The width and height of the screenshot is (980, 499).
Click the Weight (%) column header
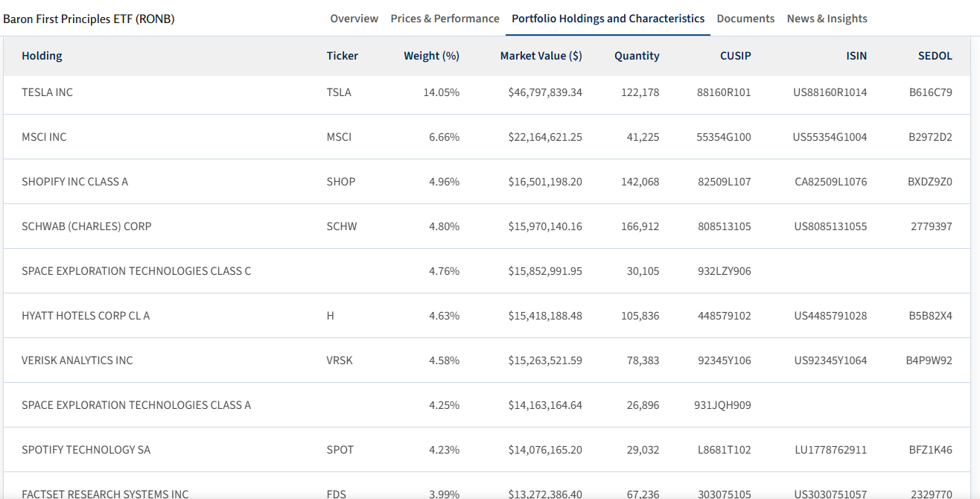point(431,56)
